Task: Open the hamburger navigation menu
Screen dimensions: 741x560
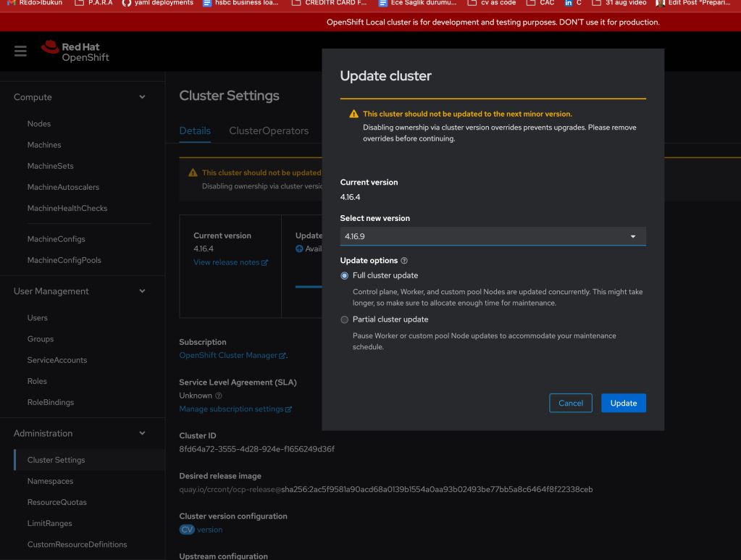Action: (20, 51)
